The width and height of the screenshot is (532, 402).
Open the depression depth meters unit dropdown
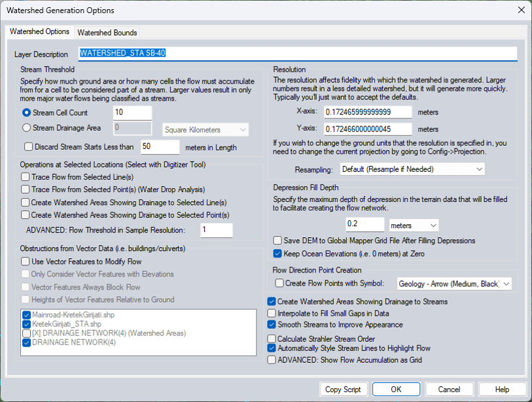[x=414, y=225]
